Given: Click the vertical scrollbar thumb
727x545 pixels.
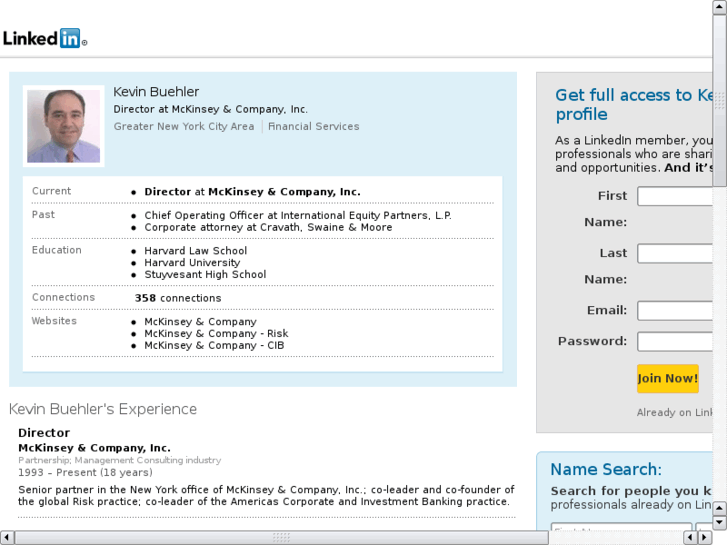Looking at the screenshot, I should point(719,100).
